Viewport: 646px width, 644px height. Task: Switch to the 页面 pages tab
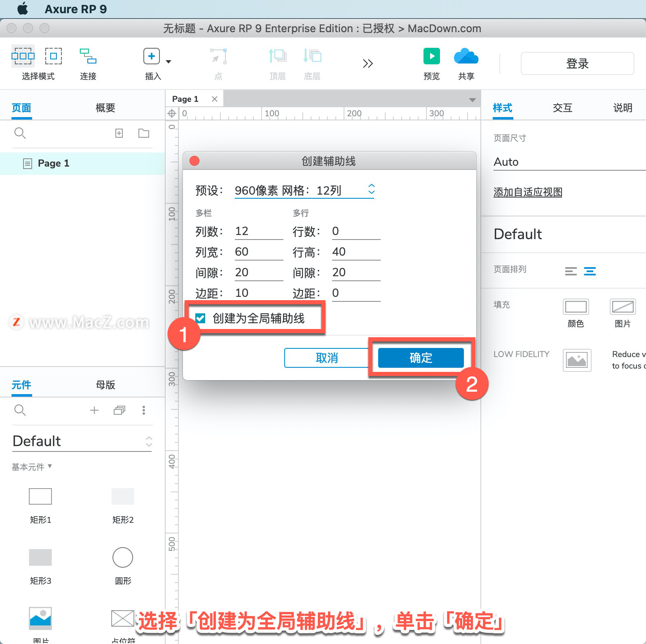[21, 108]
